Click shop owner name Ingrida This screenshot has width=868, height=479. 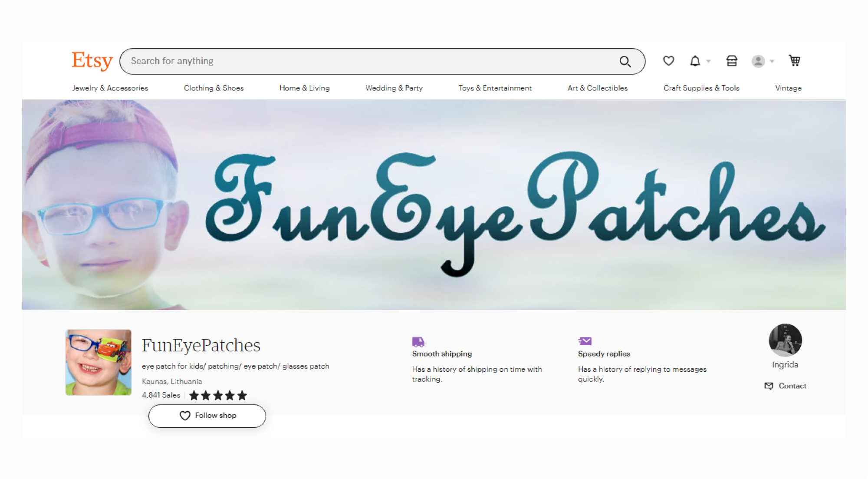pos(785,365)
